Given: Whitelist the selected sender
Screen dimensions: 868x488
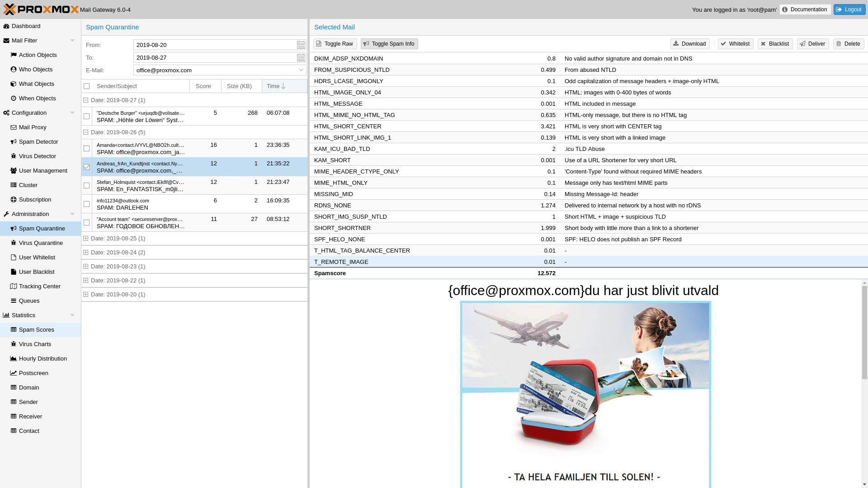Looking at the screenshot, I should pos(735,44).
